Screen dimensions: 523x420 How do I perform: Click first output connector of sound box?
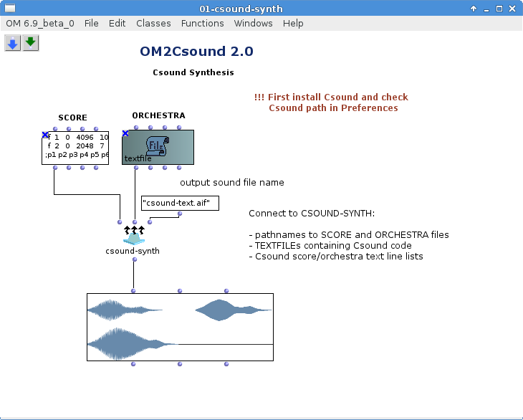point(133,364)
